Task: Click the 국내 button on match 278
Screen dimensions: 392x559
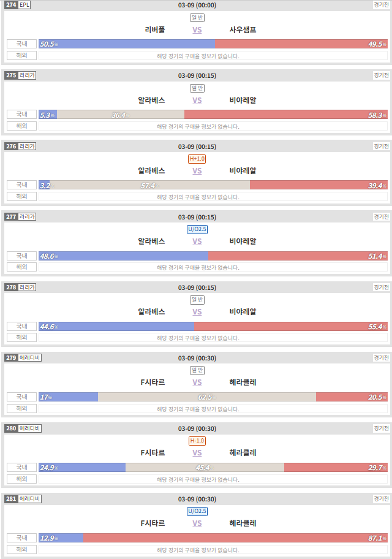Action: tap(21, 326)
